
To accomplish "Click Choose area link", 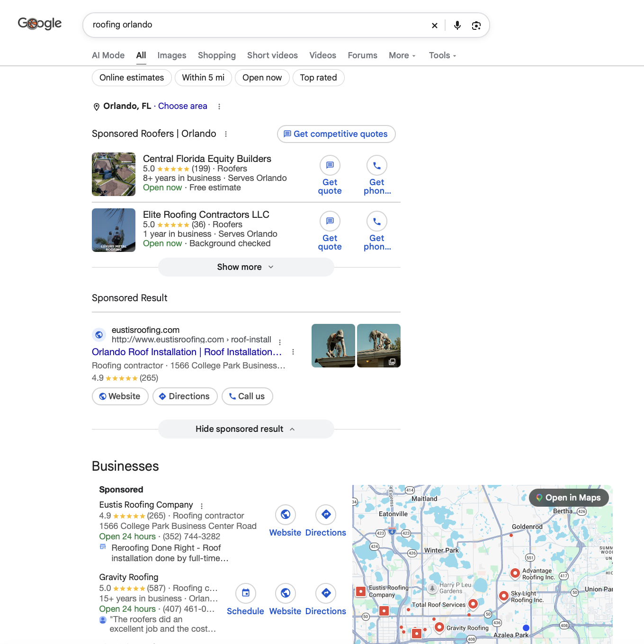I will 183,106.
